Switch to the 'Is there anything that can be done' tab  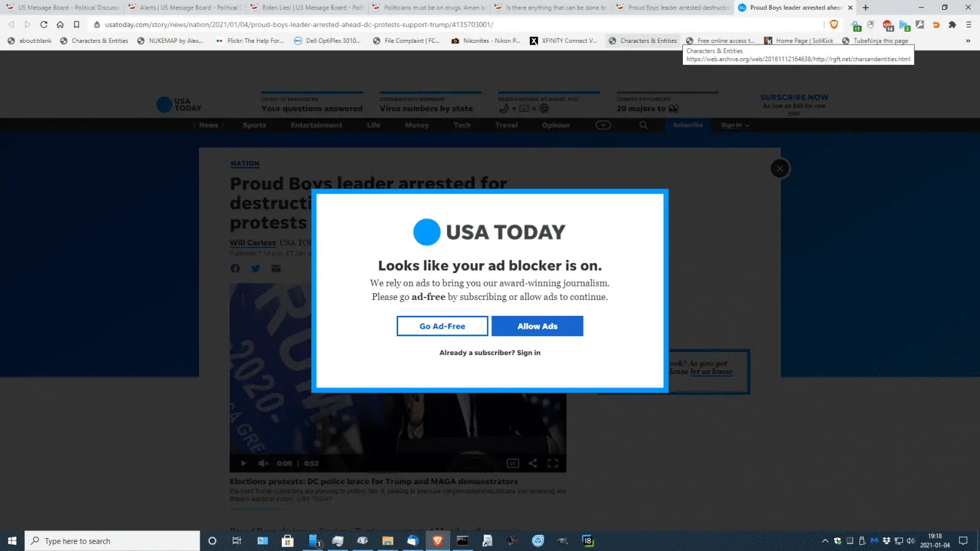tap(551, 7)
